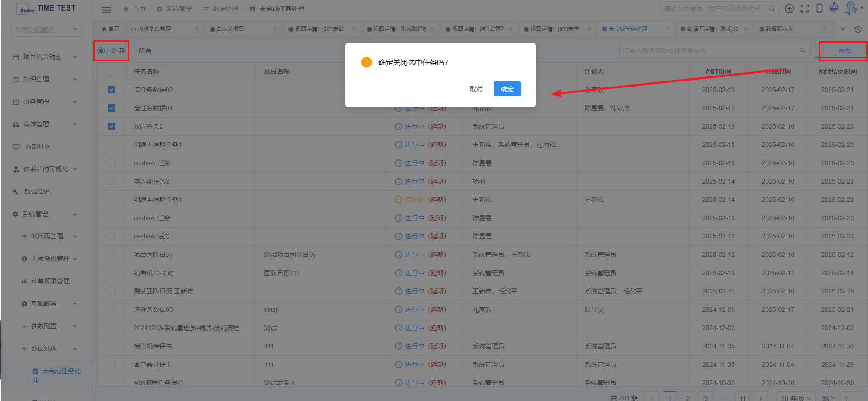This screenshot has width=868, height=401.
Task: Click the user avatar icon in header
Action: tap(852, 8)
